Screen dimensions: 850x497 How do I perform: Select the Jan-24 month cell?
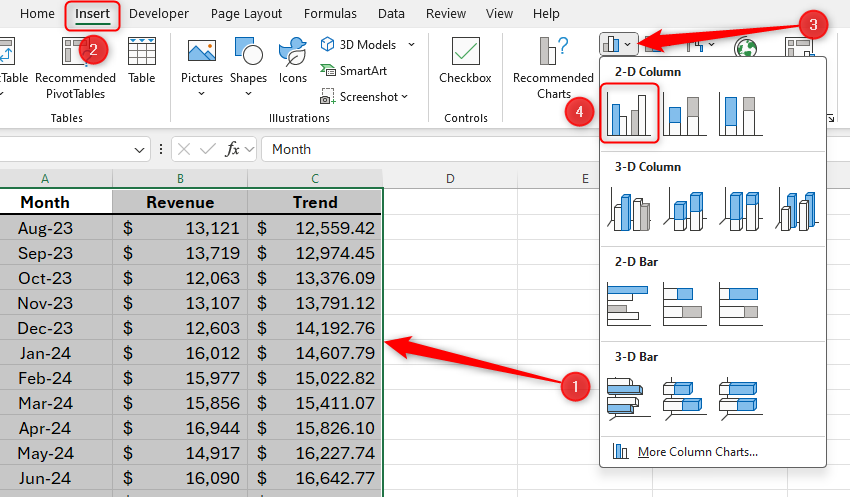45,353
